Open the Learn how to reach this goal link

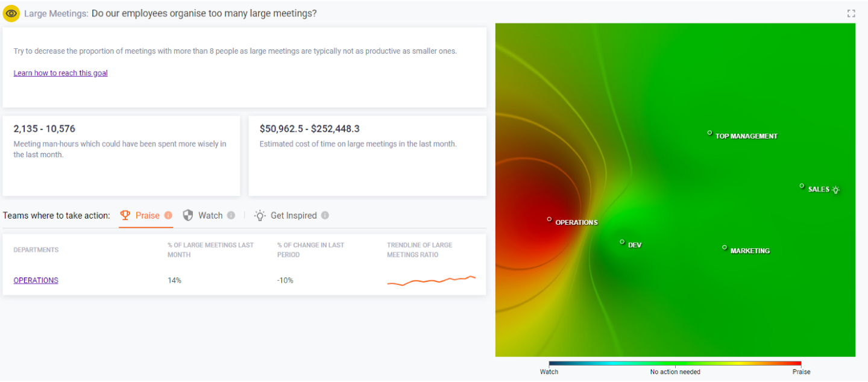click(60, 73)
